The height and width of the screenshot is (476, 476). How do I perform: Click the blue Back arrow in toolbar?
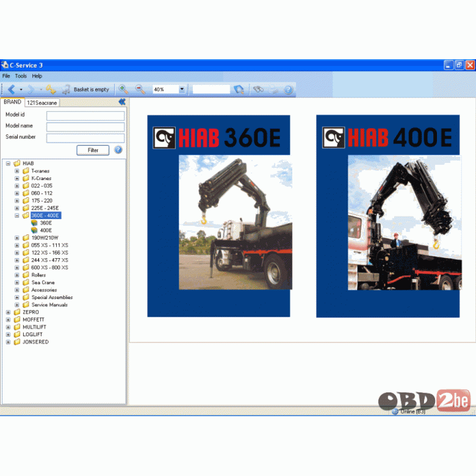pyautogui.click(x=12, y=89)
